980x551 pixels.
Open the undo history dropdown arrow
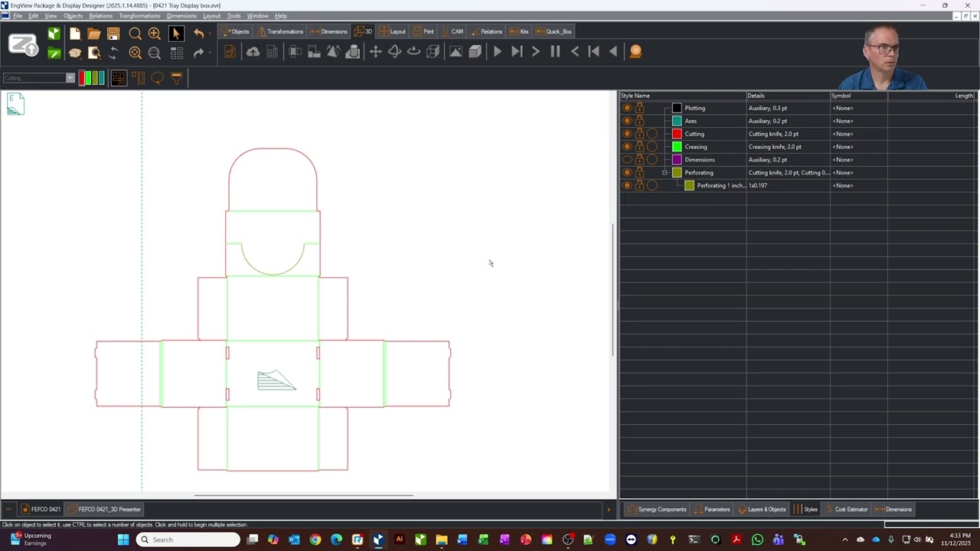(209, 34)
